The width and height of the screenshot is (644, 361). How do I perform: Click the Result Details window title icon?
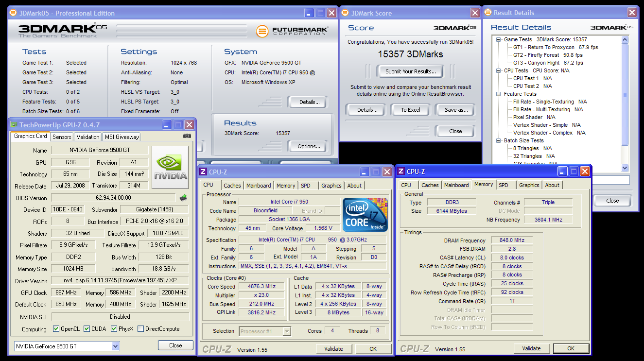point(487,13)
